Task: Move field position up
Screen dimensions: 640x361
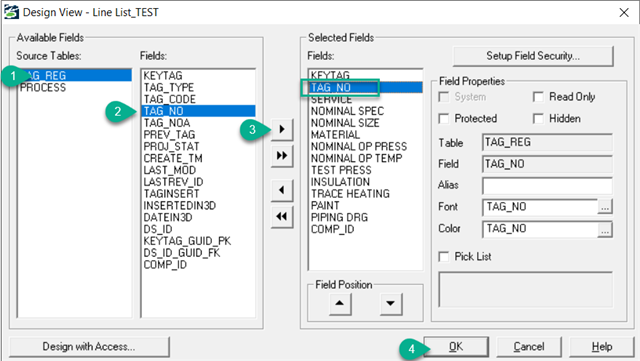Action: pyautogui.click(x=340, y=303)
